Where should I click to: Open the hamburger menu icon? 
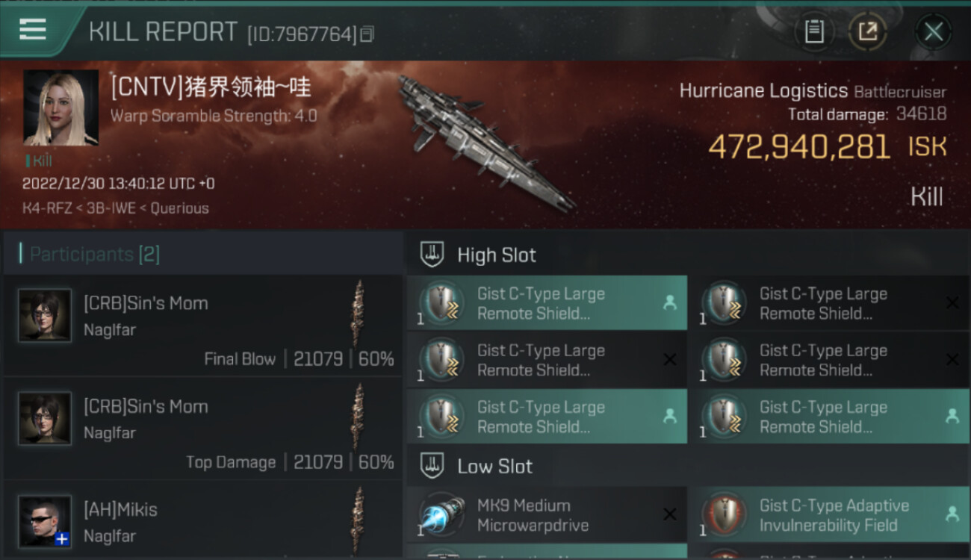pyautogui.click(x=32, y=30)
